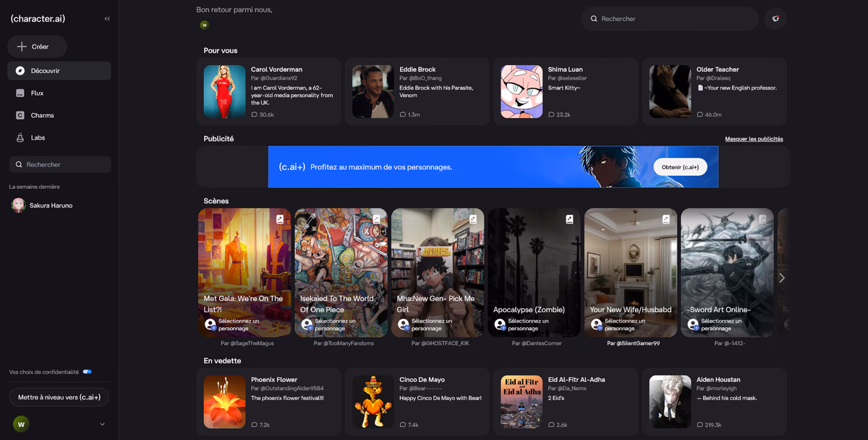
Task: Click the green W avatar in sidebar
Action: (21, 424)
